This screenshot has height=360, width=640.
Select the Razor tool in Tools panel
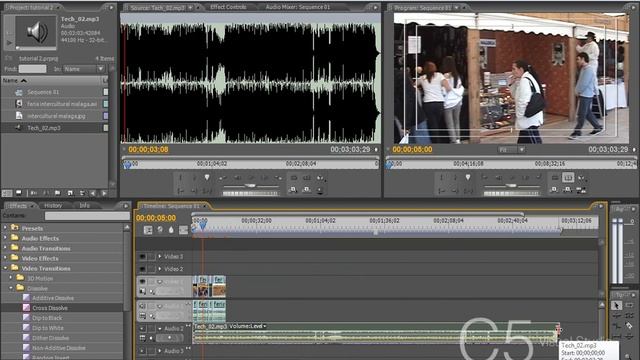(629, 326)
